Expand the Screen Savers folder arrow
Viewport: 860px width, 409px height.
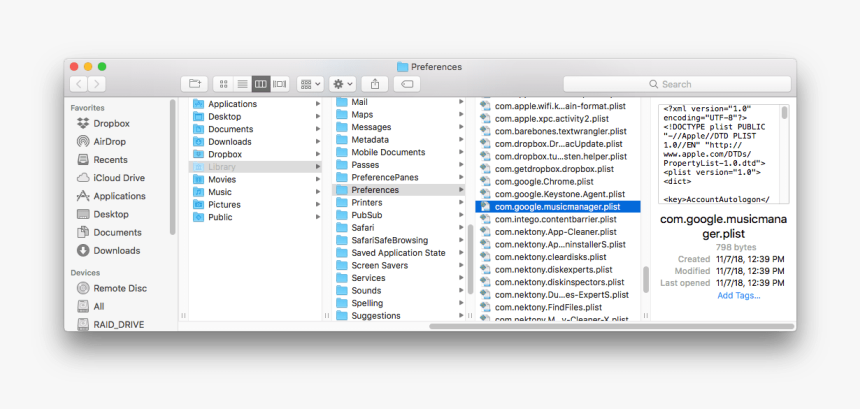[x=461, y=266]
